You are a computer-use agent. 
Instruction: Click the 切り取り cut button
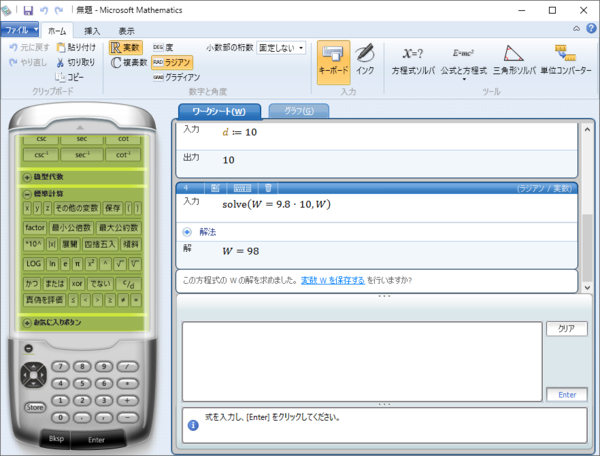pos(76,62)
